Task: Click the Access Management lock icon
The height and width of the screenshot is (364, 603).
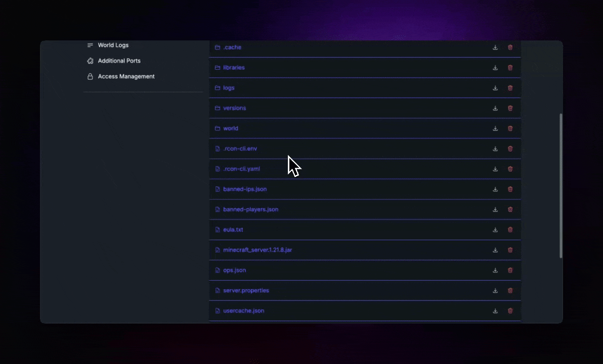Action: (x=90, y=76)
